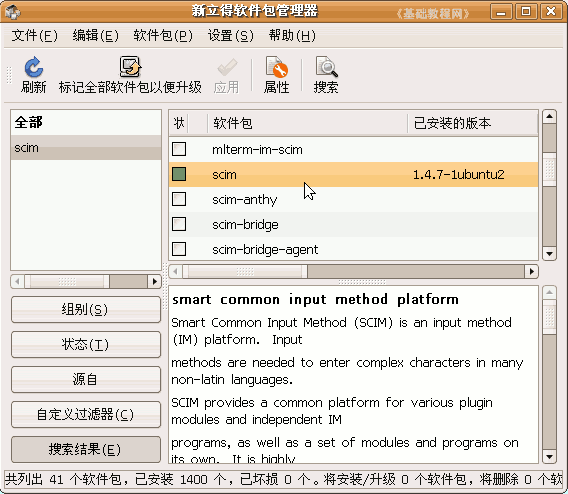Click the toolbar drag handle grip
568x494 pixels.
(x=9, y=75)
